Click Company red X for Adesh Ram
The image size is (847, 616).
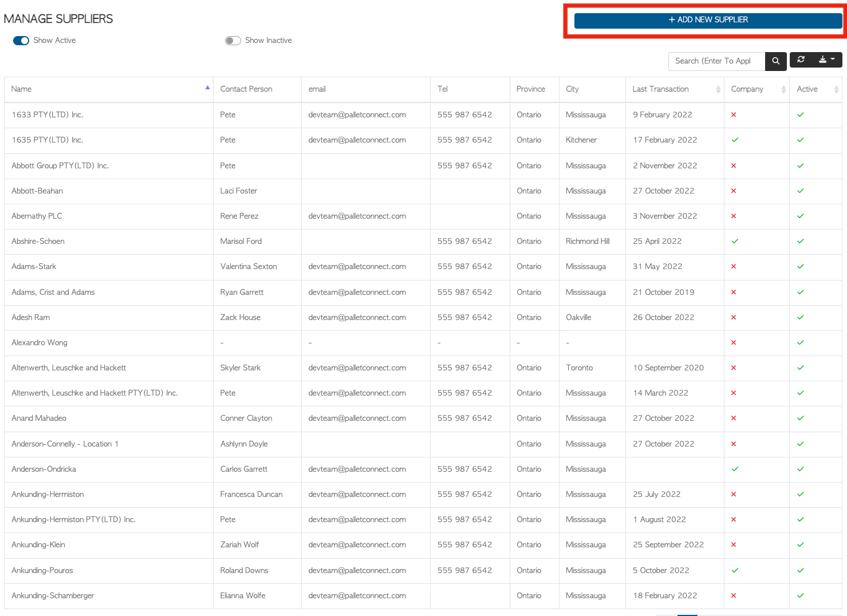[734, 318]
